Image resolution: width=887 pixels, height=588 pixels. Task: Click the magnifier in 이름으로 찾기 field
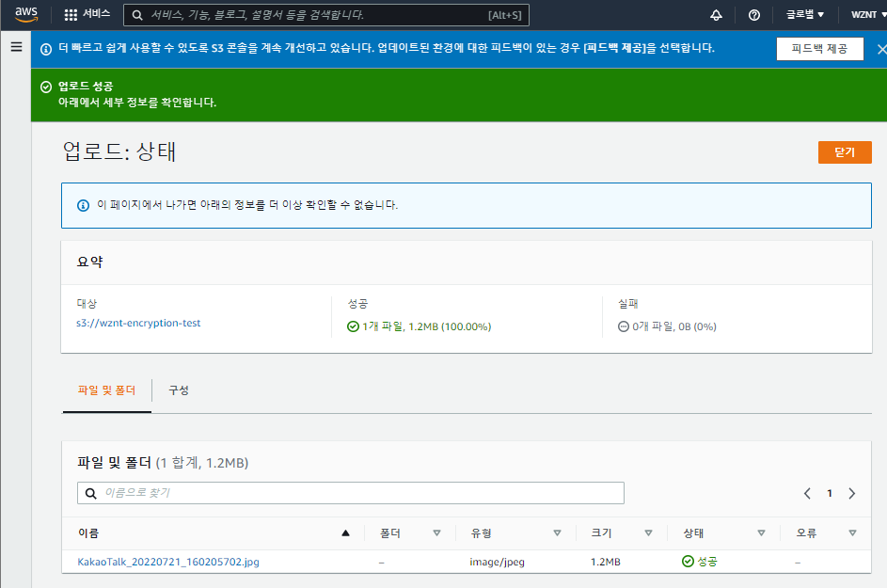[90, 494]
